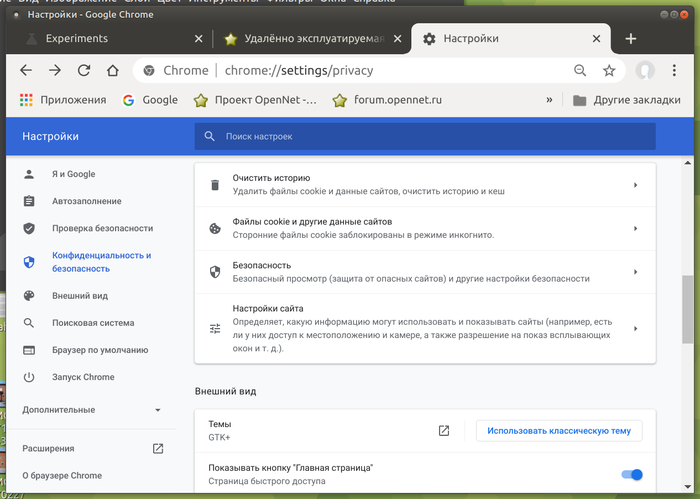Click Использовать классическую тему button
Image resolution: width=700 pixels, height=499 pixels.
(x=558, y=431)
